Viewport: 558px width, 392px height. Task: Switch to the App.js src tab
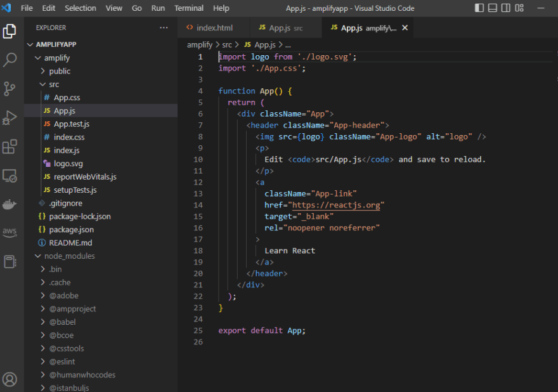pos(285,28)
